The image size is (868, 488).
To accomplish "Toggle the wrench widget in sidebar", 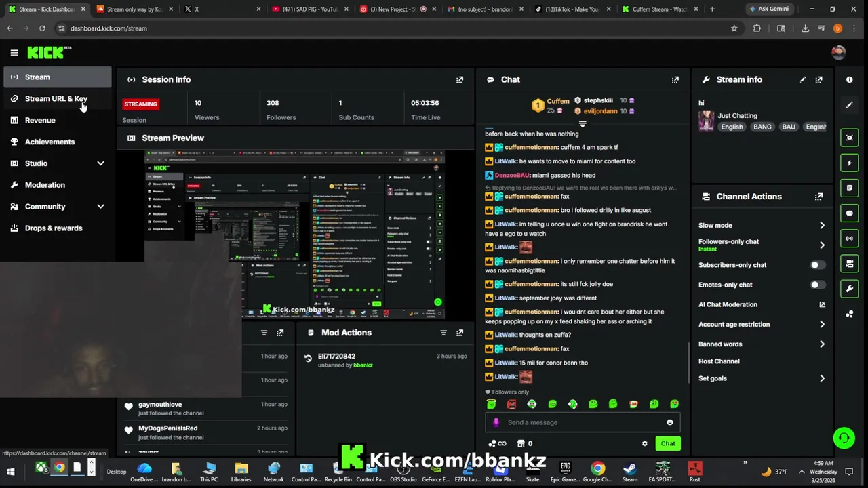I will [x=850, y=288].
